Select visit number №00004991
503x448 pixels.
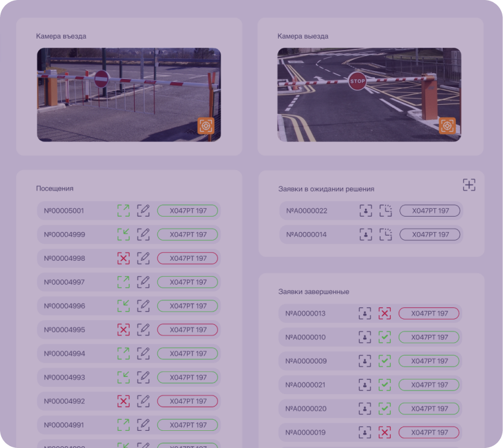64,425
